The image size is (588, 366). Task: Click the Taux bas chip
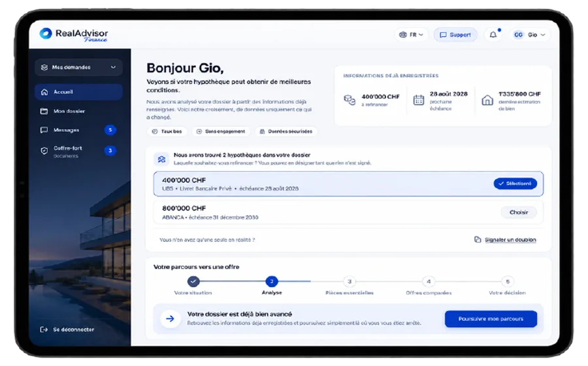pos(167,131)
